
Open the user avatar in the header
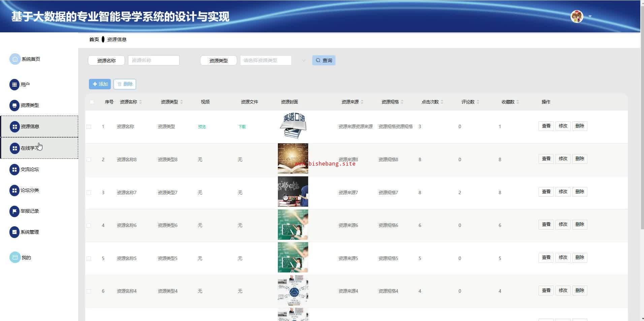(x=577, y=16)
